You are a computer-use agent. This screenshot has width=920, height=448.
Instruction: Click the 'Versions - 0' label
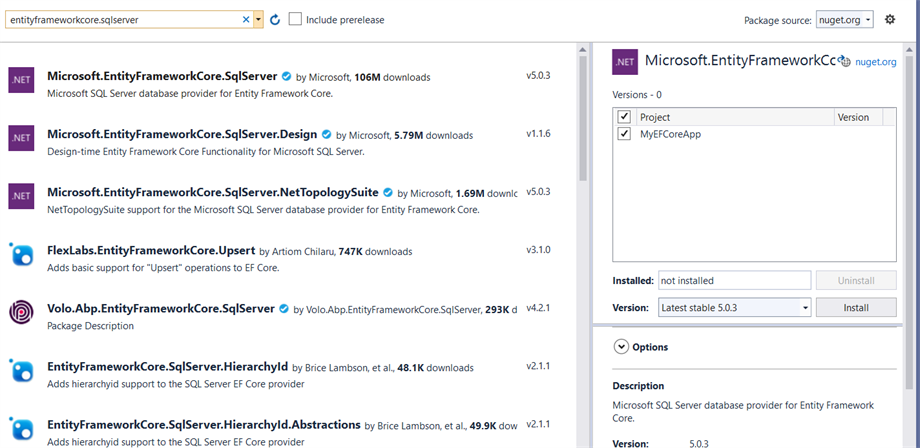click(637, 94)
